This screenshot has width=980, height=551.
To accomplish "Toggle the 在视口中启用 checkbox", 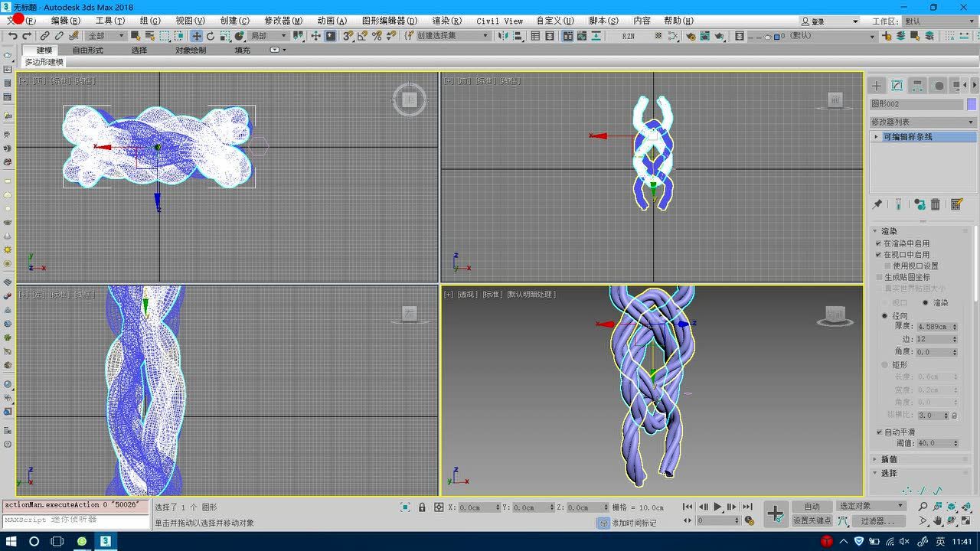I will point(879,255).
